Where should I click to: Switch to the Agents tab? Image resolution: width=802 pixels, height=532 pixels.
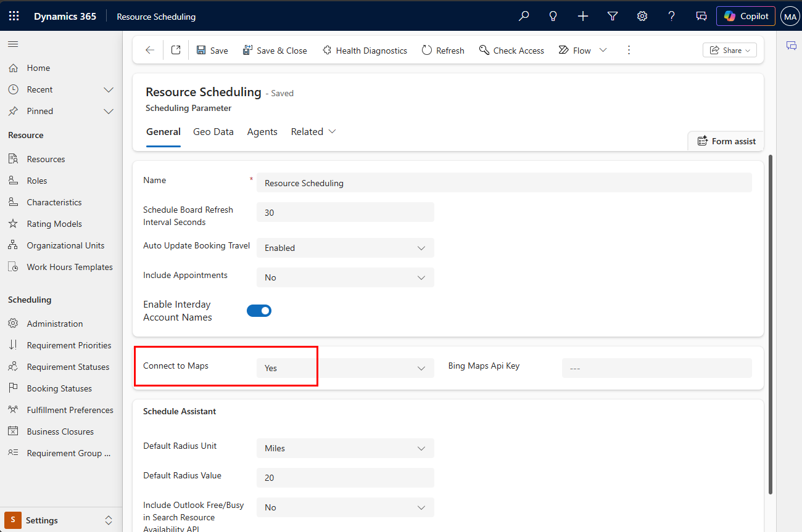click(x=262, y=132)
